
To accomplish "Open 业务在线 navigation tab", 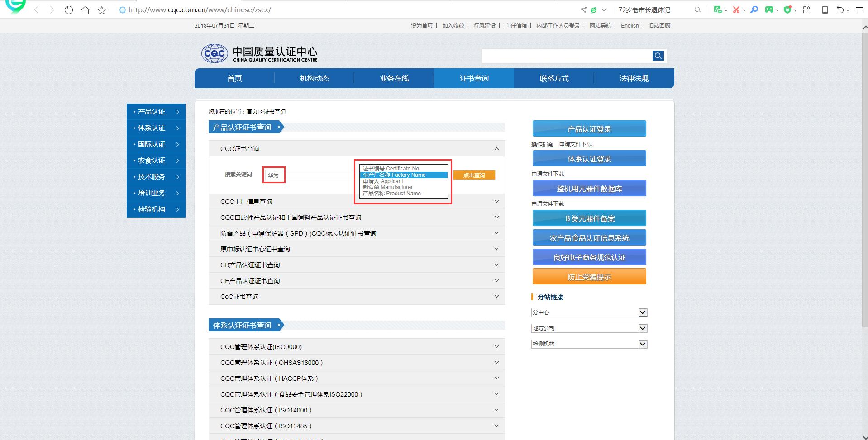I will tap(394, 78).
